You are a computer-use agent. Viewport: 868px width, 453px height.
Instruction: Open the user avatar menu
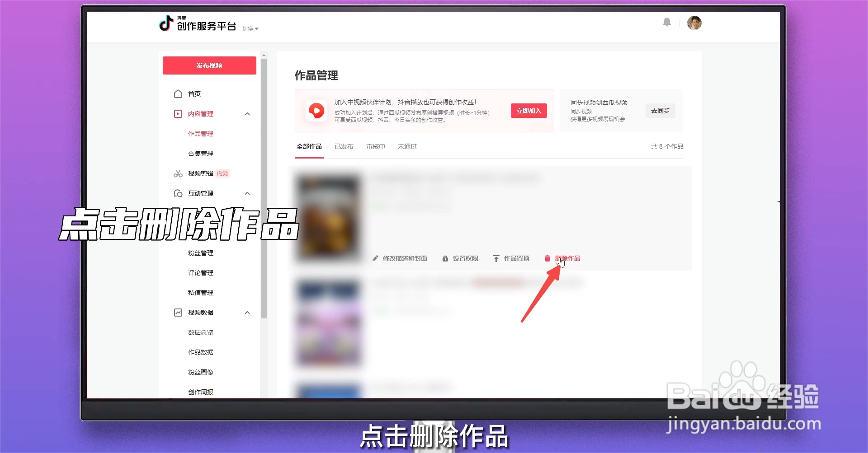coord(694,23)
